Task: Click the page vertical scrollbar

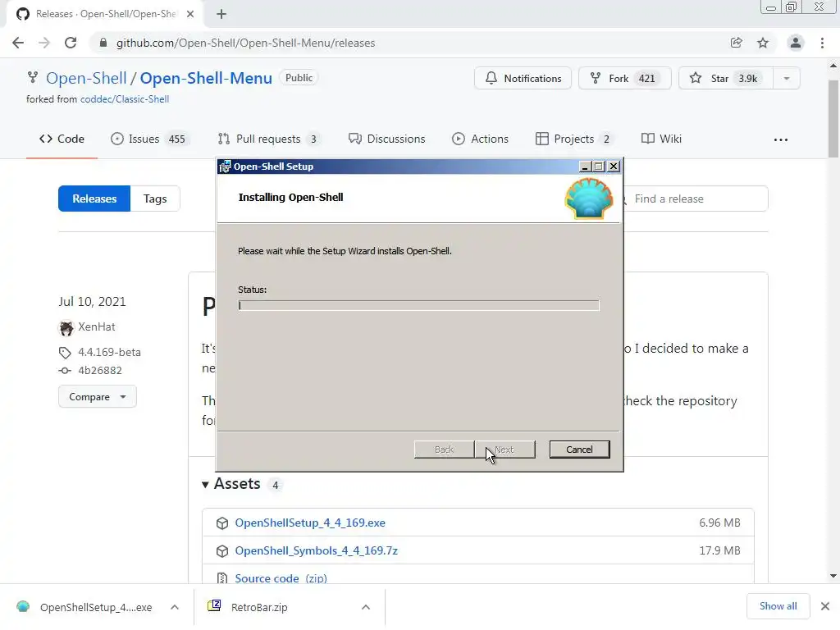Action: (x=833, y=118)
